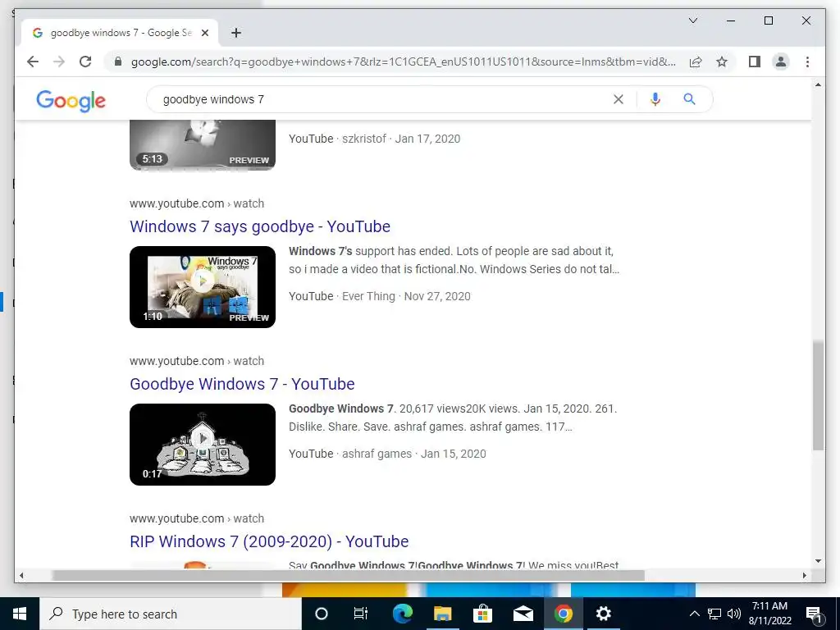Image resolution: width=840 pixels, height=630 pixels.
Task: Launch Microsoft Edge from the taskbar
Action: [x=402, y=614]
